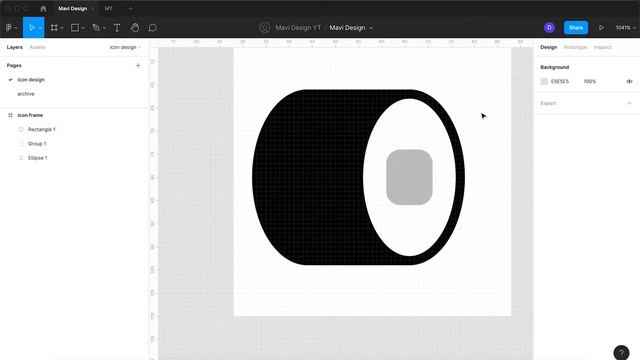The height and width of the screenshot is (360, 640).
Task: Open Pen tool options dropdown arrow
Action: tap(104, 28)
